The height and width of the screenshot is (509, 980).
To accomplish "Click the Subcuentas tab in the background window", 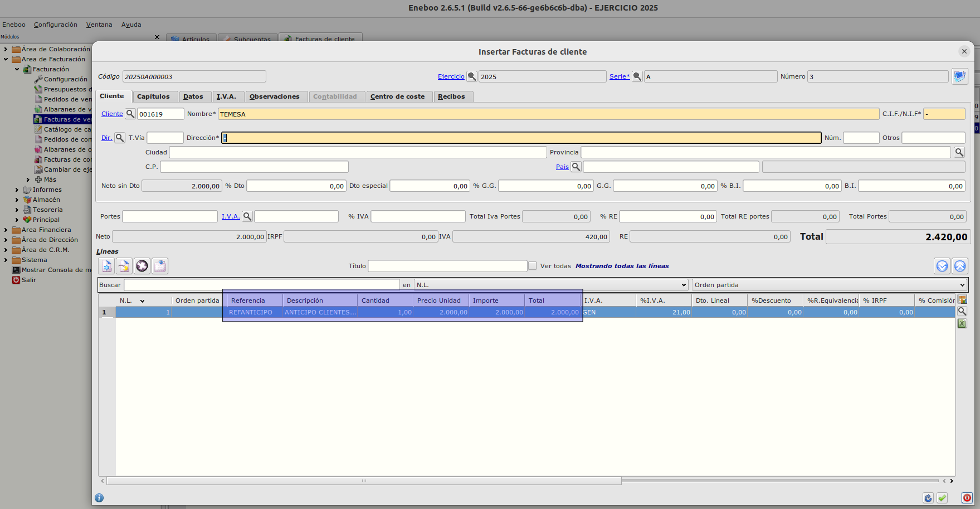I will 248,38.
